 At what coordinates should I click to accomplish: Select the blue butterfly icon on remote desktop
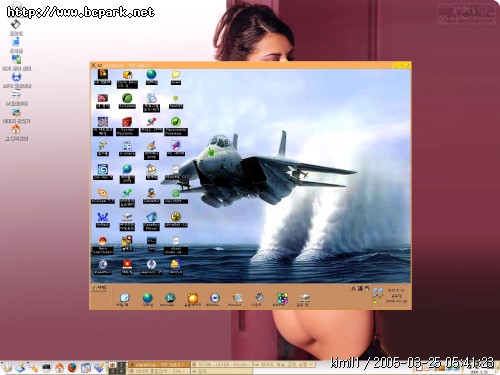(103, 217)
